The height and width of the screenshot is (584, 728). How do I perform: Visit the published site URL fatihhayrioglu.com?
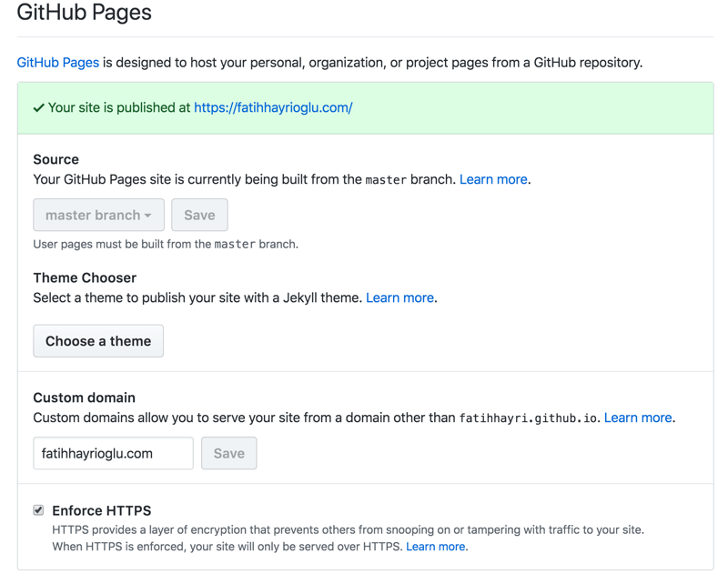tap(273, 107)
